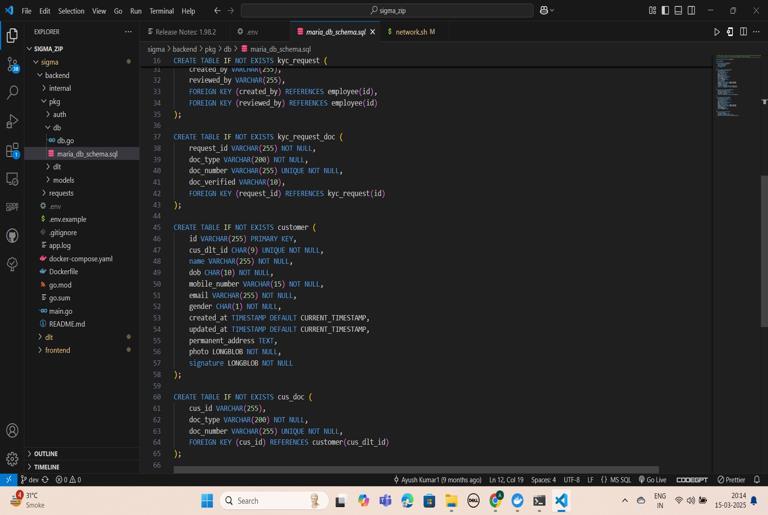The height and width of the screenshot is (515, 768).
Task: Toggle Panel visibility in title bar
Action: click(x=678, y=10)
